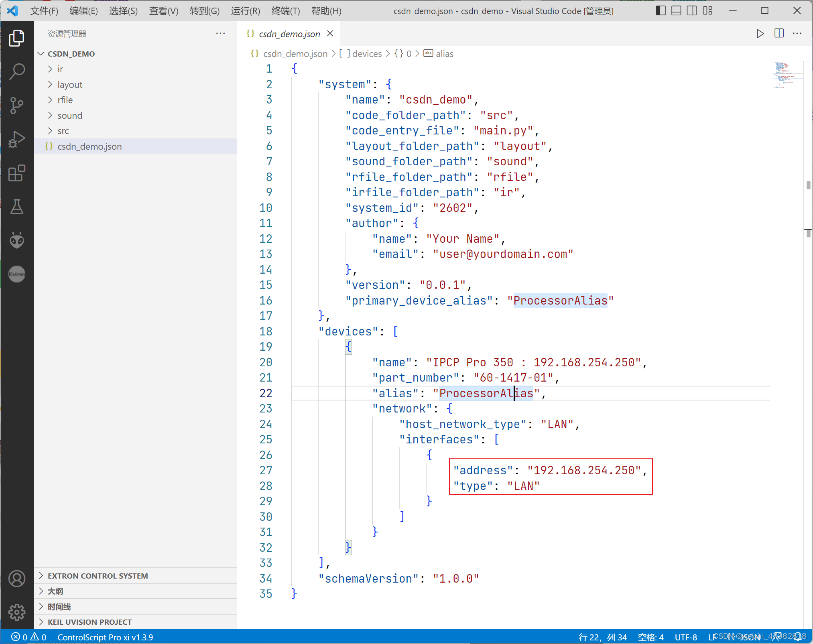Toggle the bottom panel layout button
The image size is (813, 644).
676,11
